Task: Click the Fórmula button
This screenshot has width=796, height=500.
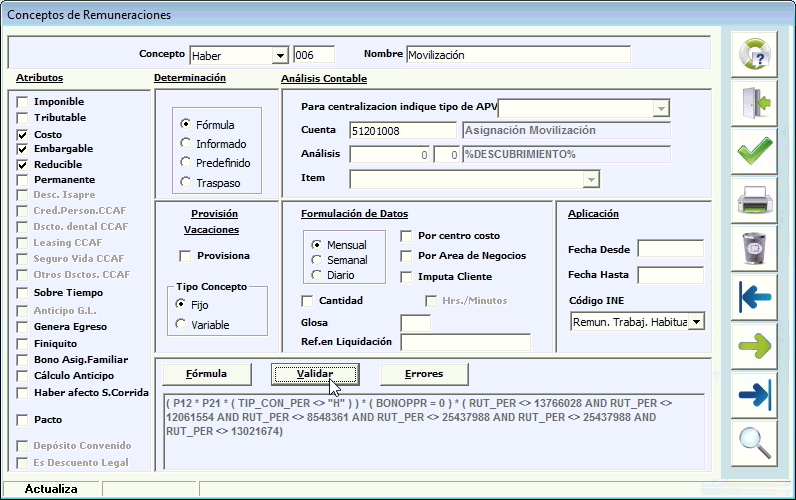Action: [x=206, y=374]
